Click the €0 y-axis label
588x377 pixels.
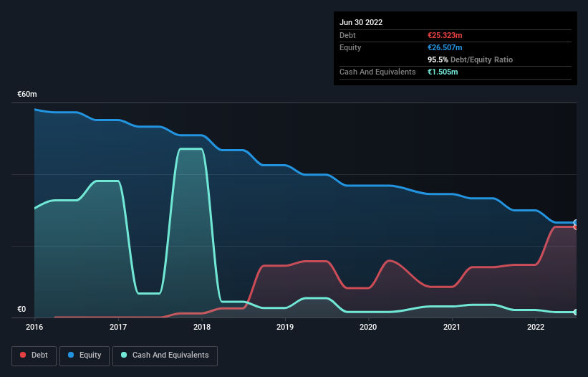click(x=21, y=309)
